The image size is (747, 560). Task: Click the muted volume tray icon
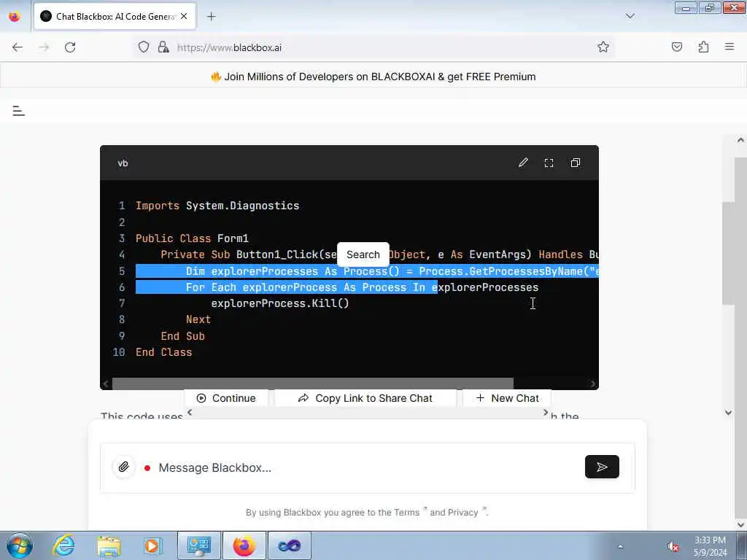click(x=673, y=546)
